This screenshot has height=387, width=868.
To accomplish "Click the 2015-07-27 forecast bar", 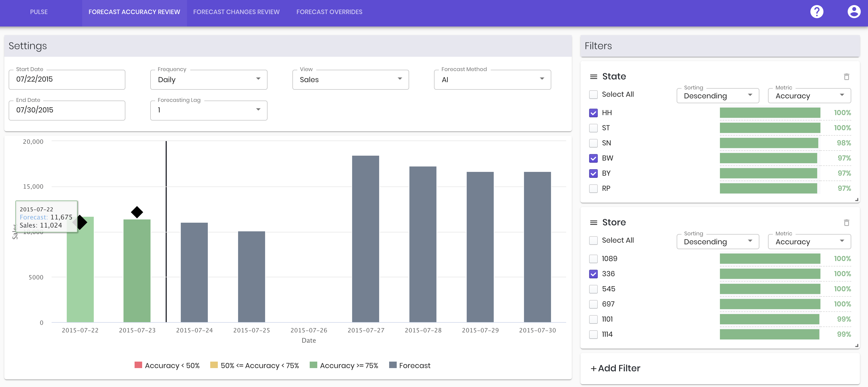I will (366, 239).
